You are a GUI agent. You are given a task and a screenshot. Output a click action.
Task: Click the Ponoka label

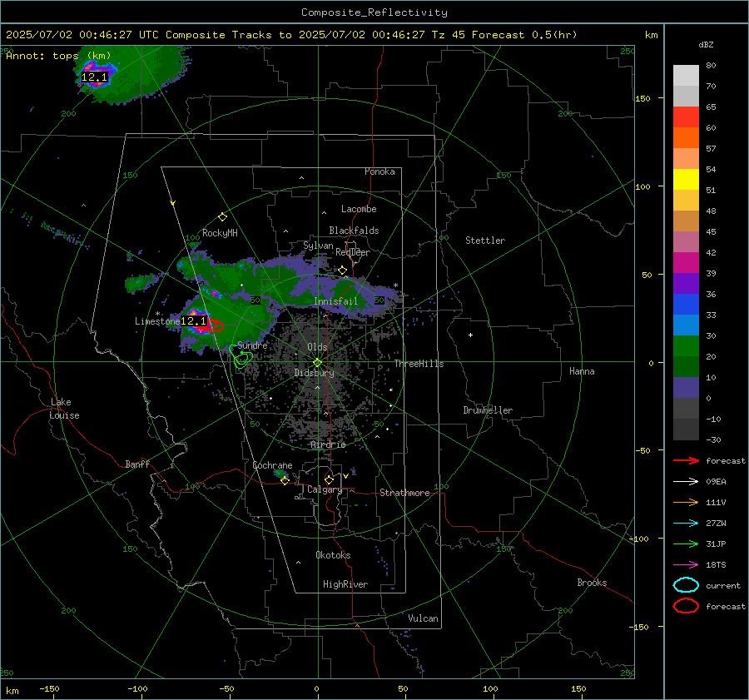379,171
